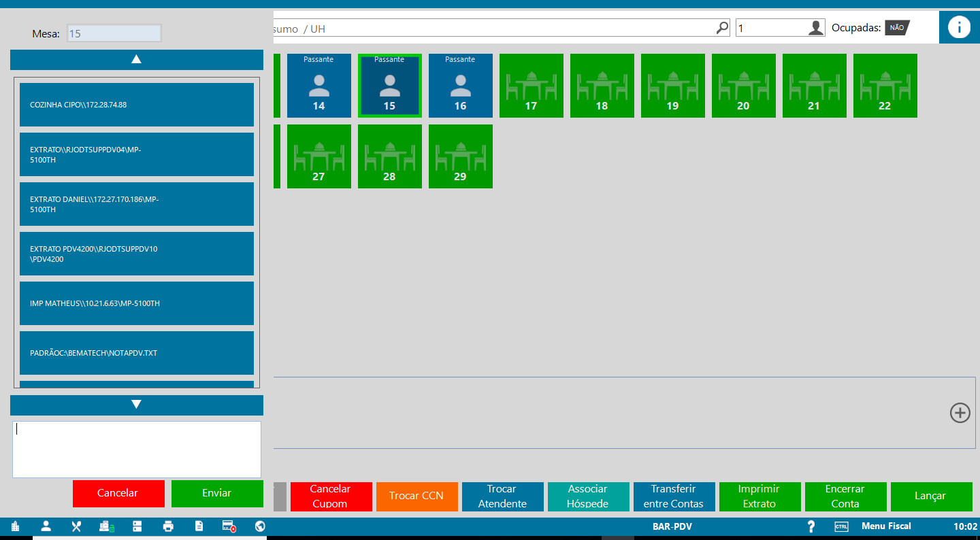The width and height of the screenshot is (980, 540).
Task: Choose printer IMP MATHEUS\\10.21.6.63
Action: click(137, 303)
